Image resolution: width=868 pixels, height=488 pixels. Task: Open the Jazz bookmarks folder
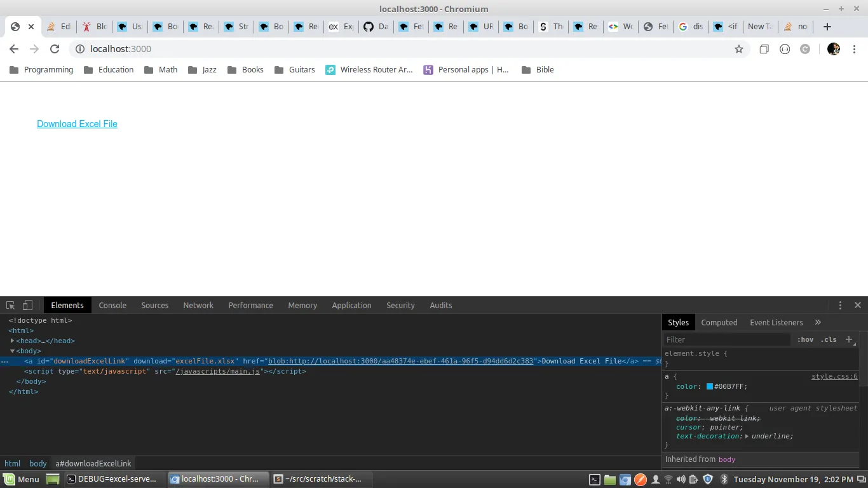click(x=202, y=70)
